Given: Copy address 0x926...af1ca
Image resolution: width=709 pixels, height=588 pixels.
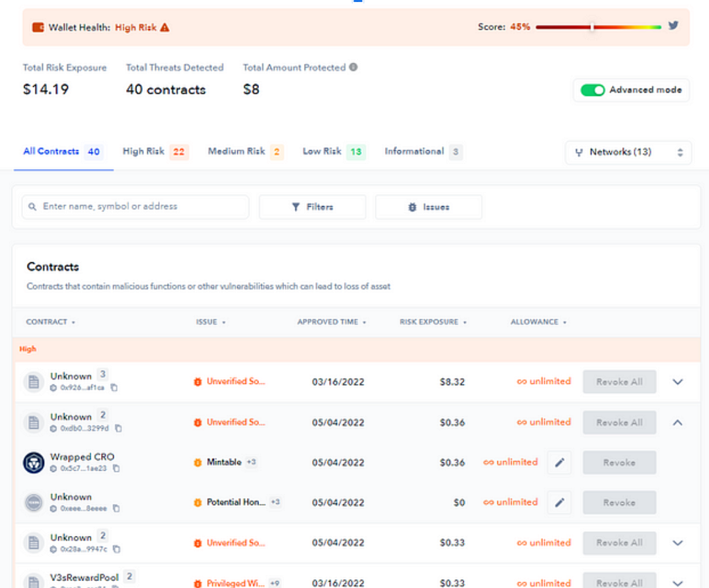Looking at the screenshot, I should tap(114, 388).
